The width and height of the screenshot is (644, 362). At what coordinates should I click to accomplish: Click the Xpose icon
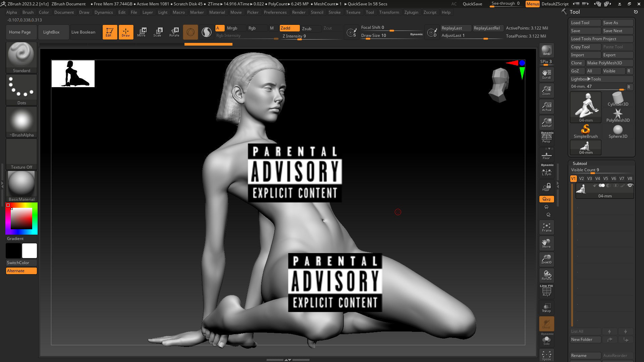[x=546, y=355]
